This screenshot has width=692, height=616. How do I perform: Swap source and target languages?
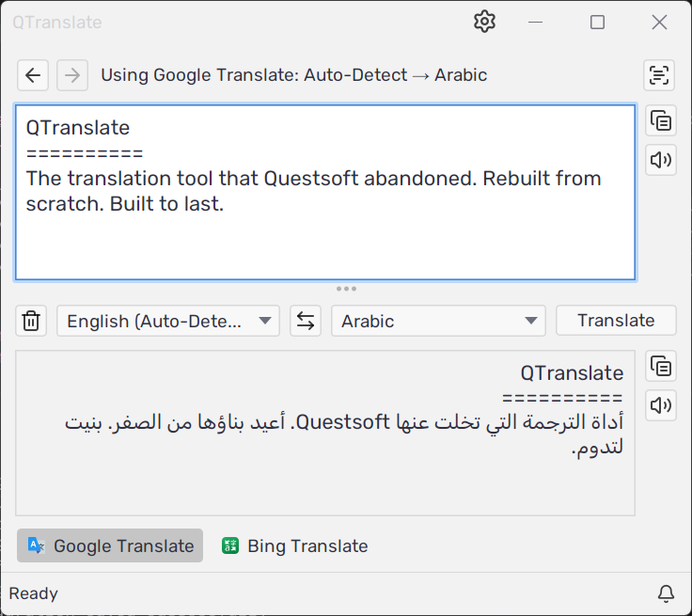click(x=306, y=321)
